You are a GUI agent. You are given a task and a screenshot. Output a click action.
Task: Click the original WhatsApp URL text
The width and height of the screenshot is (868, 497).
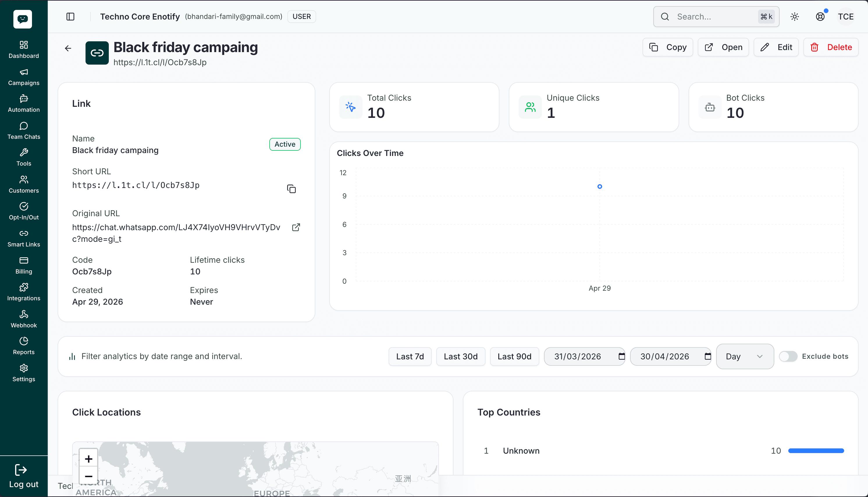coord(176,233)
